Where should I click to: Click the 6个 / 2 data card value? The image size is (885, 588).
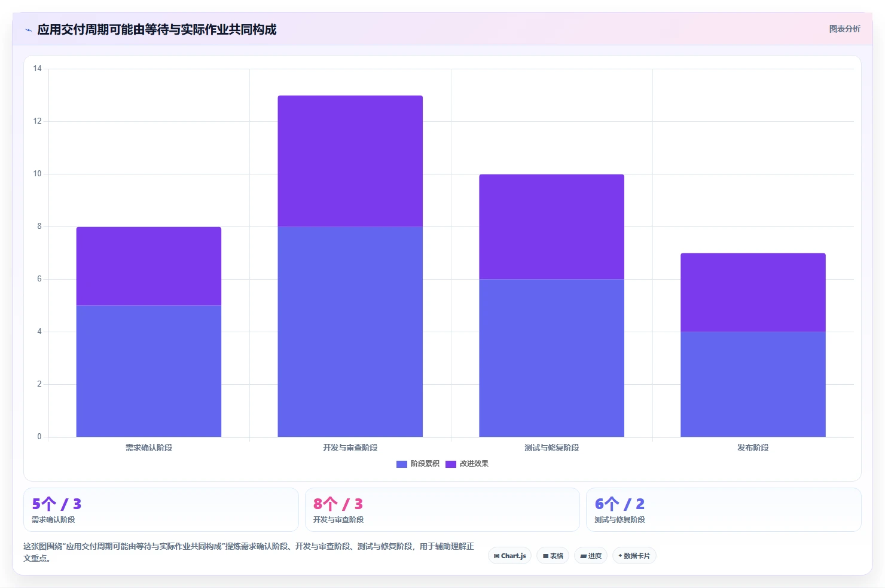[619, 504]
